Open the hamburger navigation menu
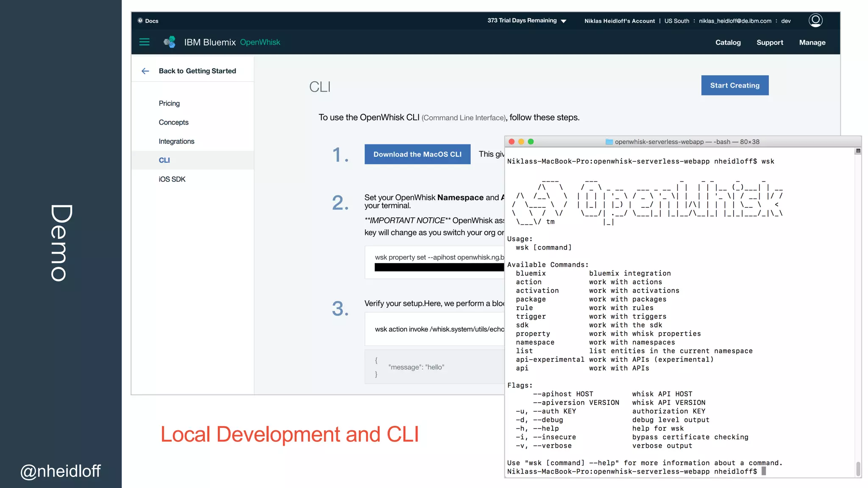This screenshot has height=488, width=868. tap(145, 42)
